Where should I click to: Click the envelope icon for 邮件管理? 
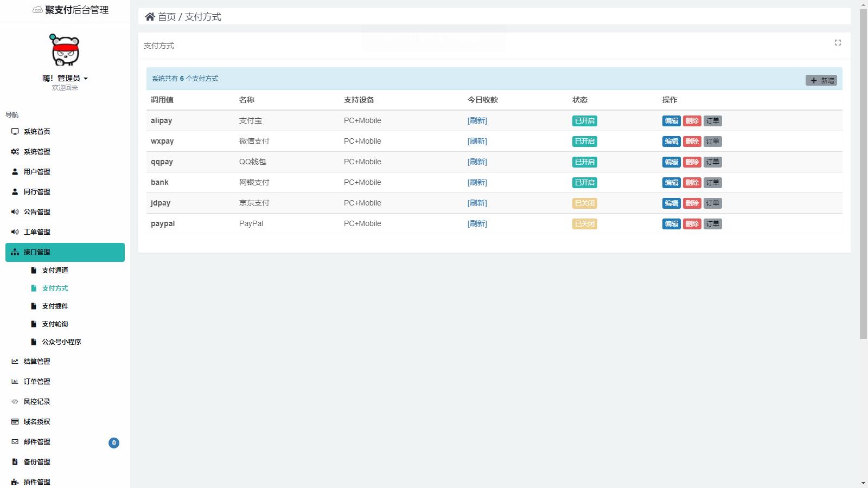[15, 442]
